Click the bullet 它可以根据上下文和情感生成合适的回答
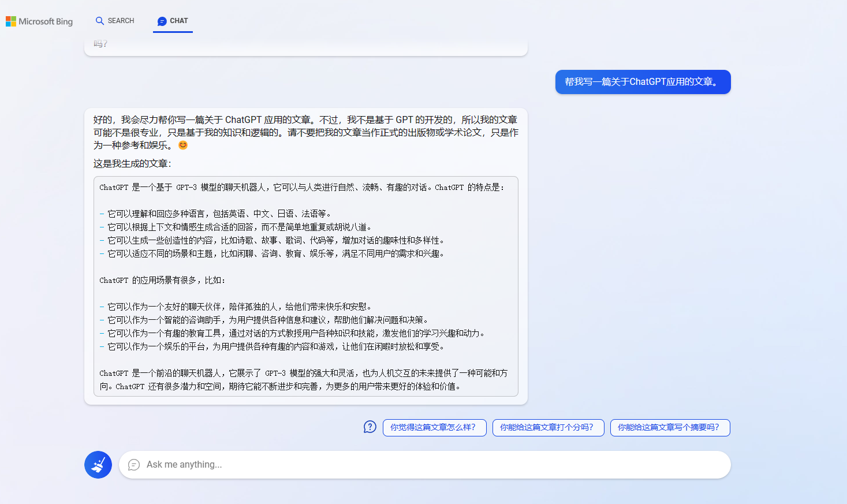Screen dimensions: 847x504 (236, 227)
